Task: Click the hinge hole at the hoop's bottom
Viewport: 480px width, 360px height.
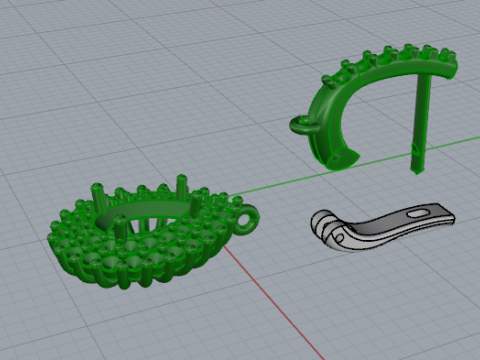Action: [336, 156]
